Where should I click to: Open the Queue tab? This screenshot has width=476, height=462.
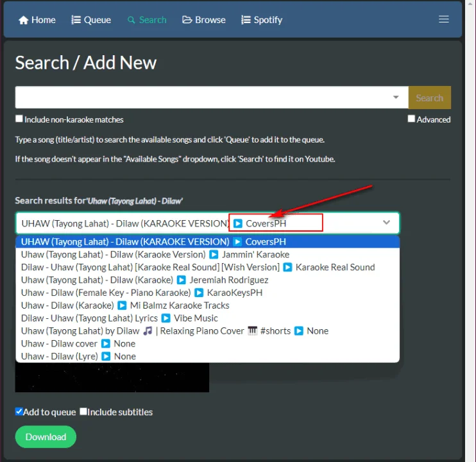click(x=91, y=20)
